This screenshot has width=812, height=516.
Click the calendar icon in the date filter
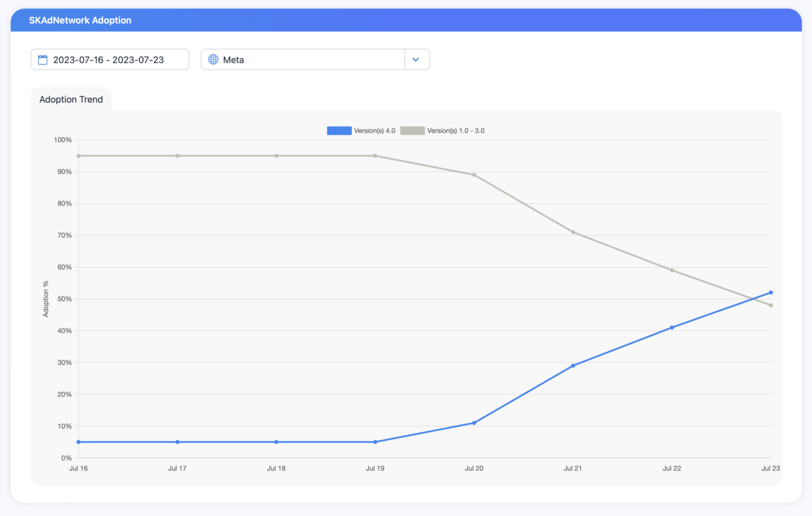[x=43, y=59]
